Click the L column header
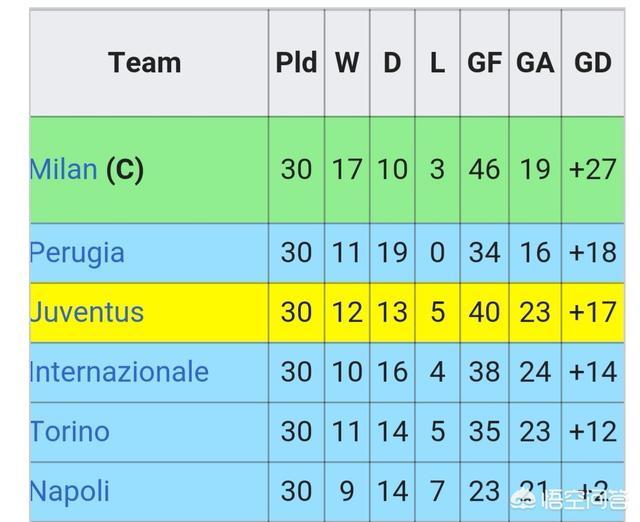The height and width of the screenshot is (522, 640). click(x=438, y=63)
